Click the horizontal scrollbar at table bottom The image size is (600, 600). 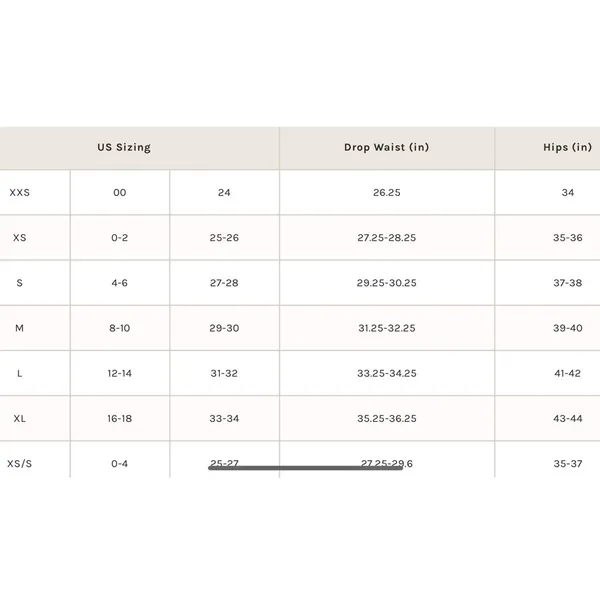305,468
